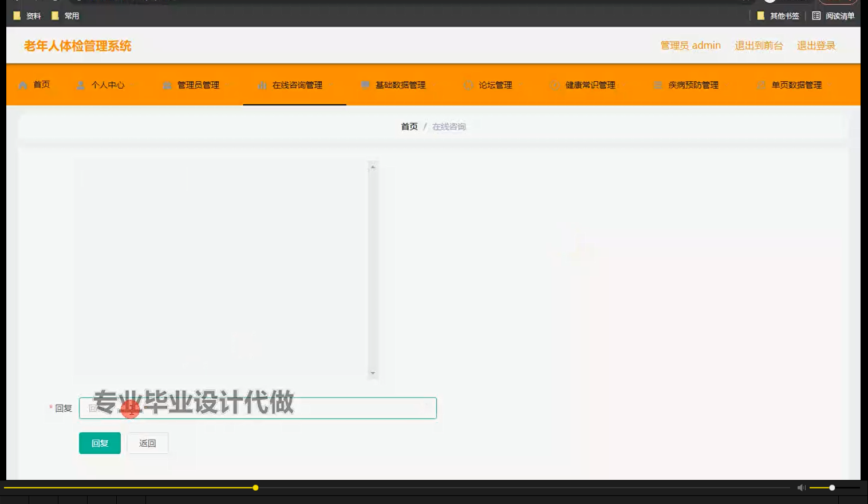
Task: Select the 基础数据管理 data management icon
Action: point(365,85)
